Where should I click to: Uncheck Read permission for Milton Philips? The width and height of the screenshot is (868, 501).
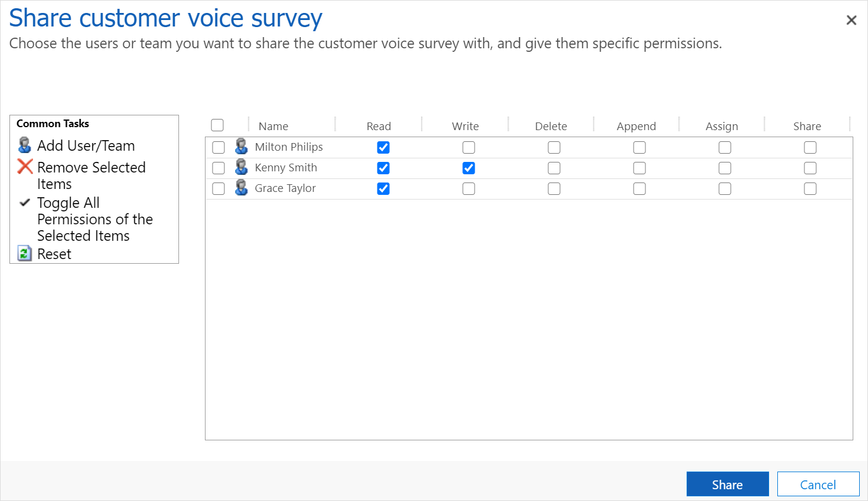pos(383,147)
